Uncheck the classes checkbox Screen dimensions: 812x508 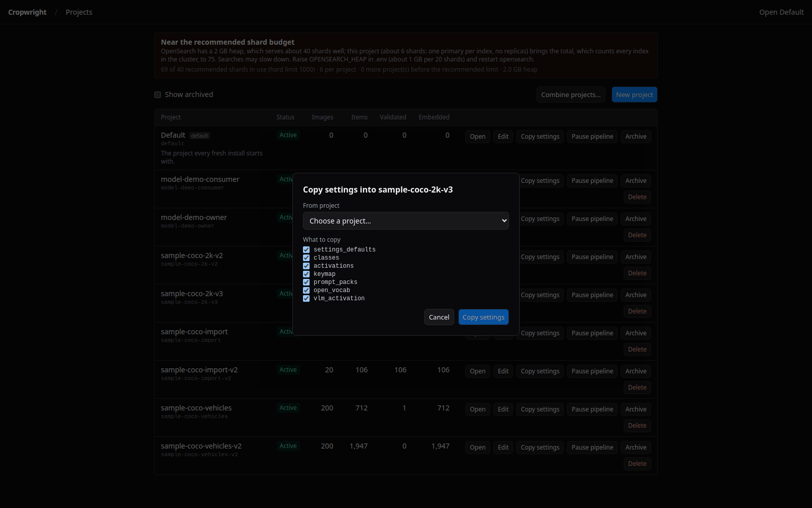(307, 258)
